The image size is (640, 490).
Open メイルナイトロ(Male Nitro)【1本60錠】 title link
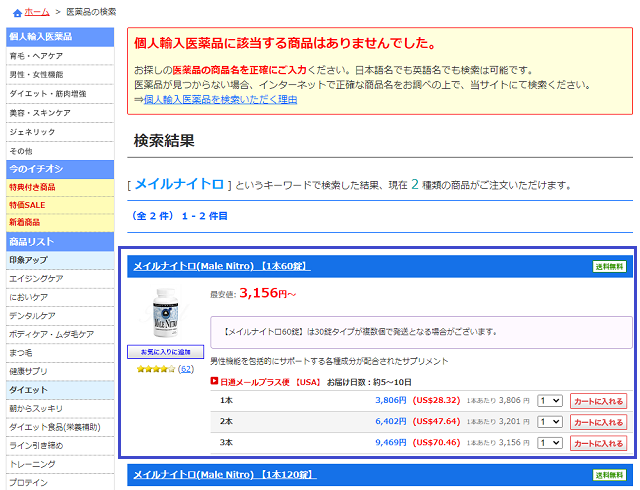pos(222,266)
